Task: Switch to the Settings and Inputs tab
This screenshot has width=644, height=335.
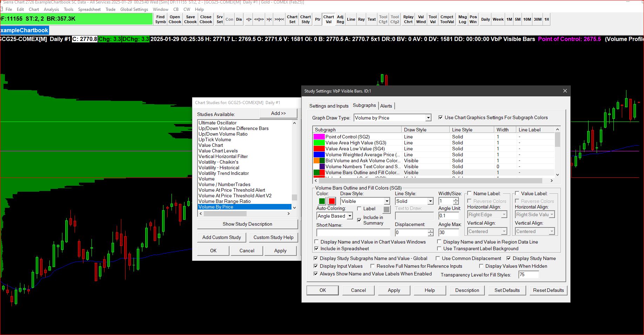Action: 329,106
